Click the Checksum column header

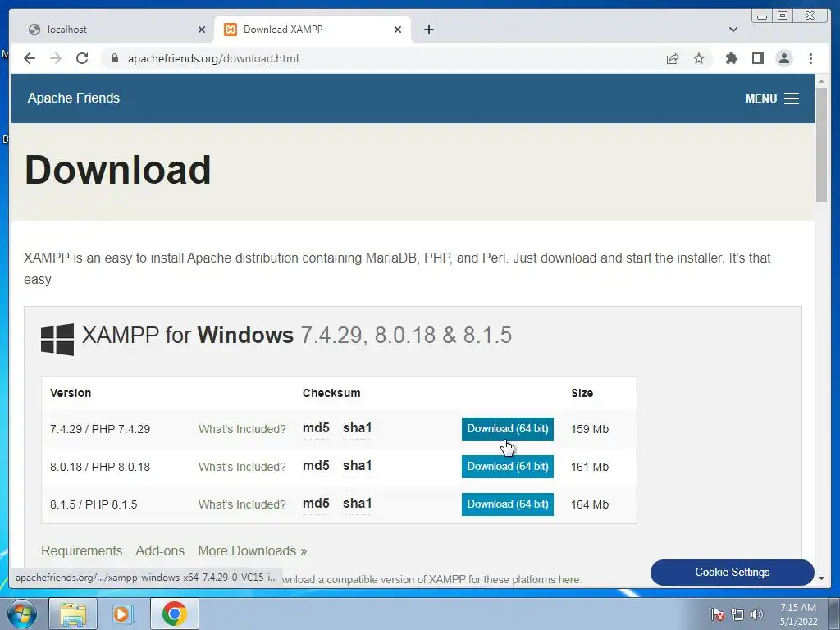(x=331, y=393)
